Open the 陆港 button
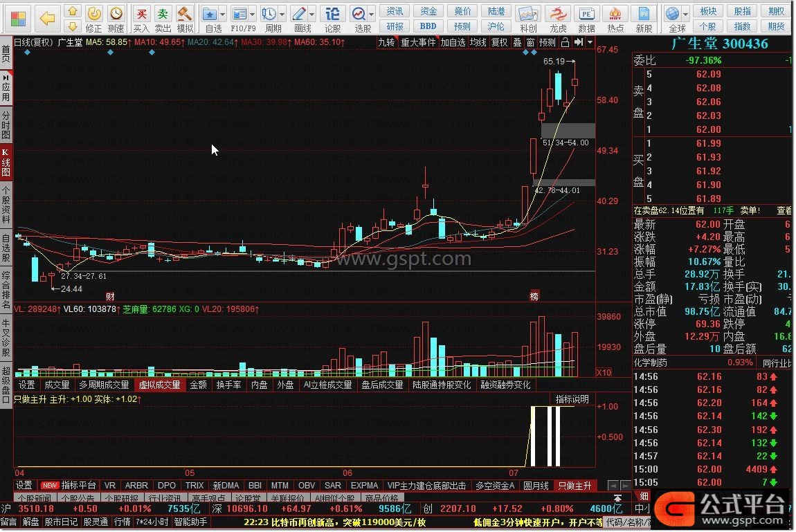 496,11
